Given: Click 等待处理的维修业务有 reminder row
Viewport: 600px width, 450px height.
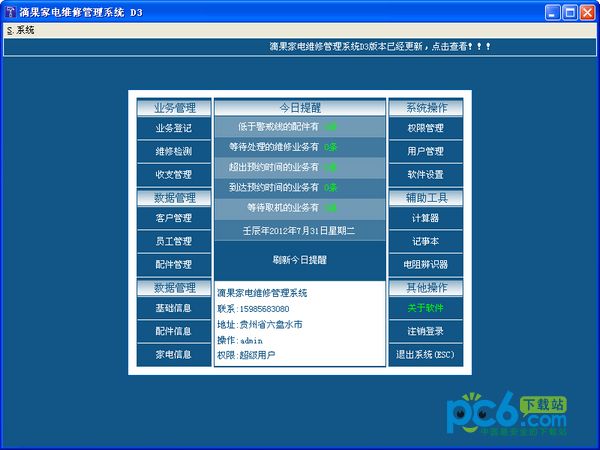Looking at the screenshot, I should (300, 147).
